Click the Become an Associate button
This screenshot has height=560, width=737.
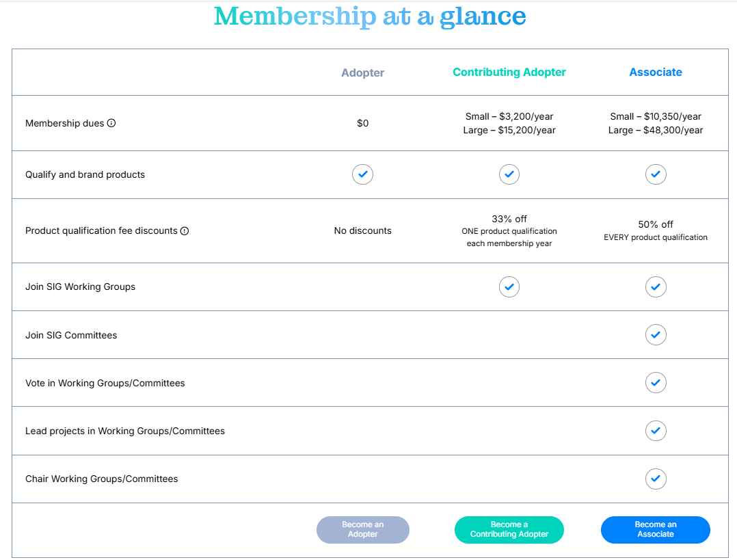(656, 530)
